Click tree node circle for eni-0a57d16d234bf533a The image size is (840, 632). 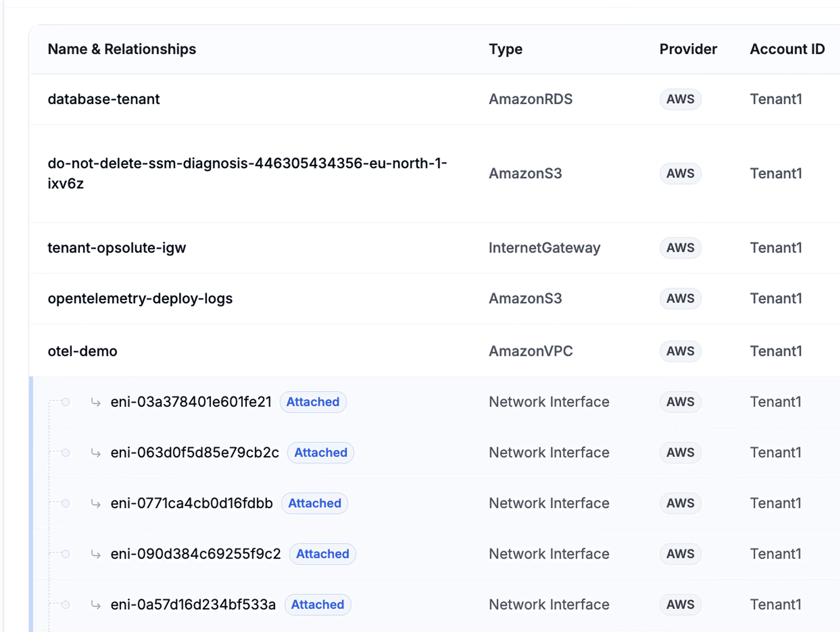coord(66,605)
